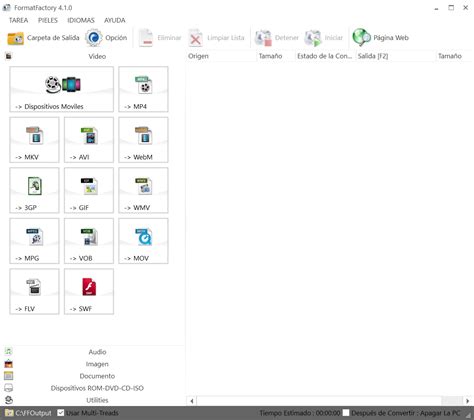This screenshot has height=420, width=474.
Task: Choose the GIF conversion tile
Action: (89, 190)
